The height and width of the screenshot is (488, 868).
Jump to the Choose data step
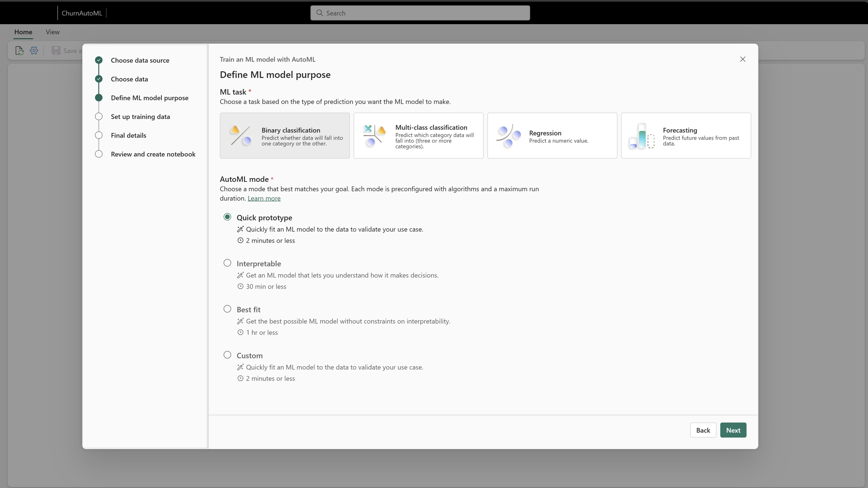[129, 79]
